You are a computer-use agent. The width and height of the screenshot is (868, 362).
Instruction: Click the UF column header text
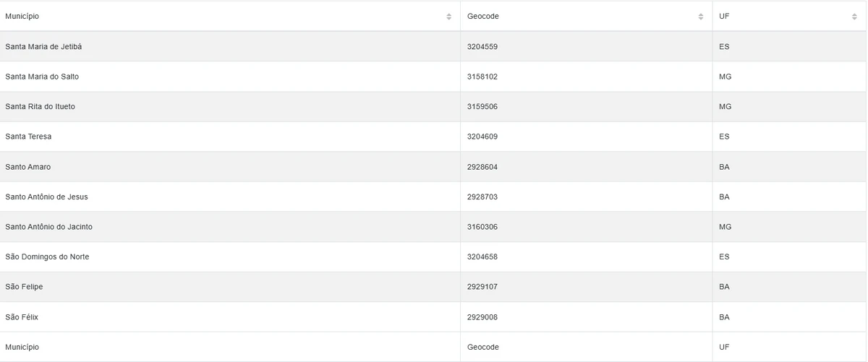(724, 16)
